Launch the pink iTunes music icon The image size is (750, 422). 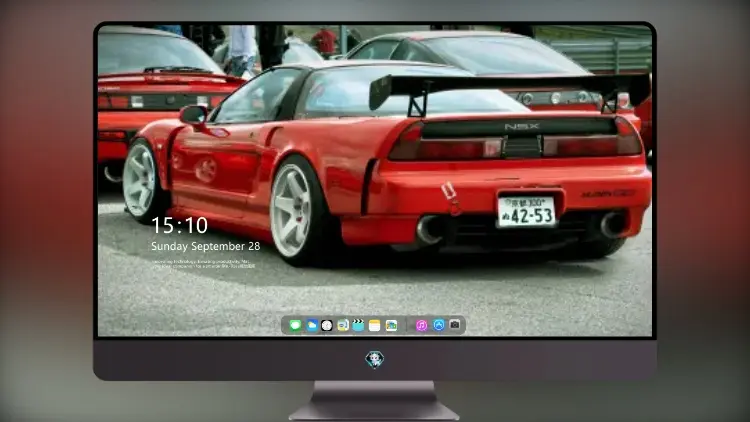(421, 325)
